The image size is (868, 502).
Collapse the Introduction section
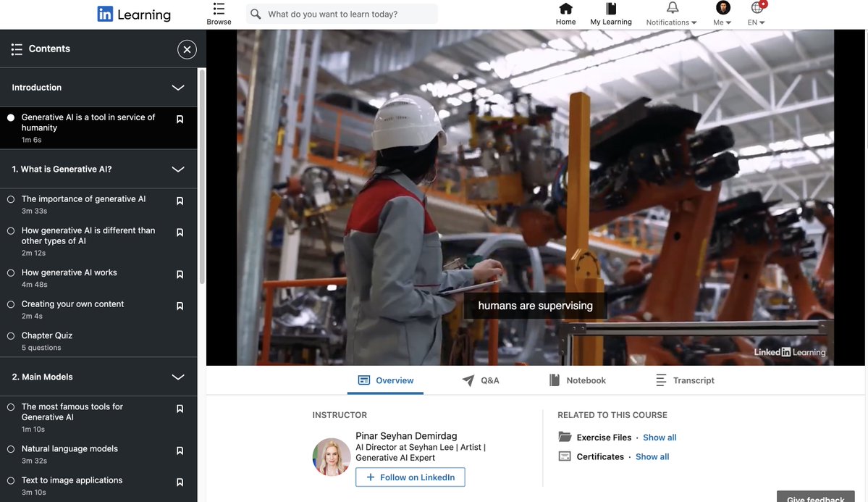click(178, 88)
